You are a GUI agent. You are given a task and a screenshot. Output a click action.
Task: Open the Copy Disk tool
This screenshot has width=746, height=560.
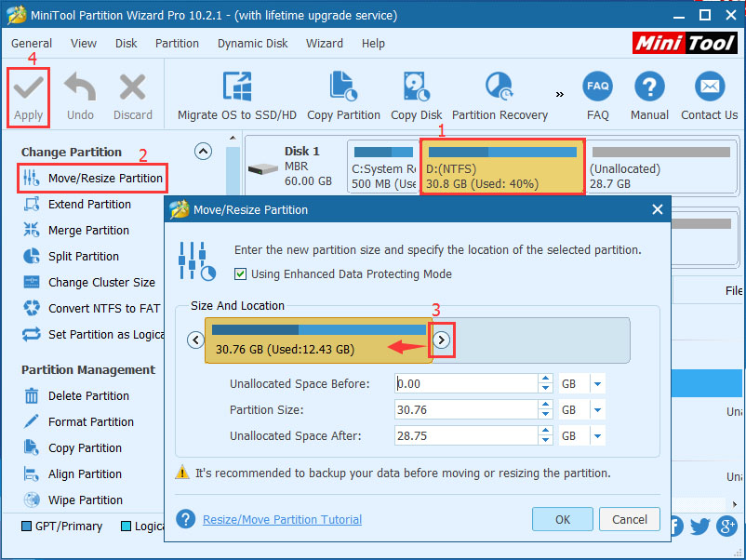point(417,96)
